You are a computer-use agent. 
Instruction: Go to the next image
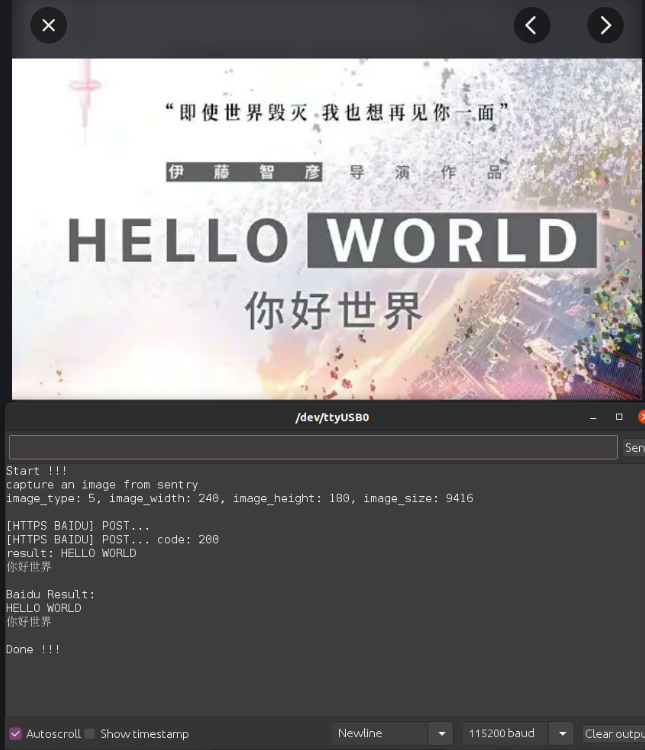[605, 25]
